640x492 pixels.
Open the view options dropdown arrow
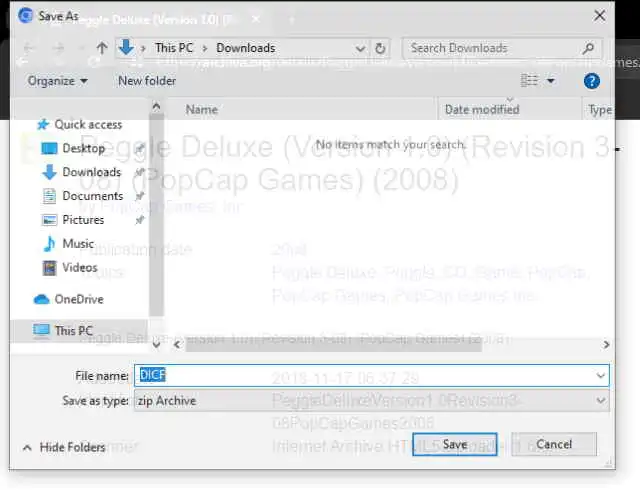point(551,81)
